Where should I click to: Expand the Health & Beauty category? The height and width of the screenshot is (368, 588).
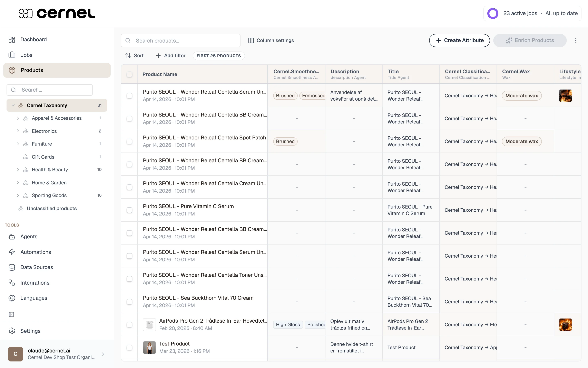click(18, 170)
